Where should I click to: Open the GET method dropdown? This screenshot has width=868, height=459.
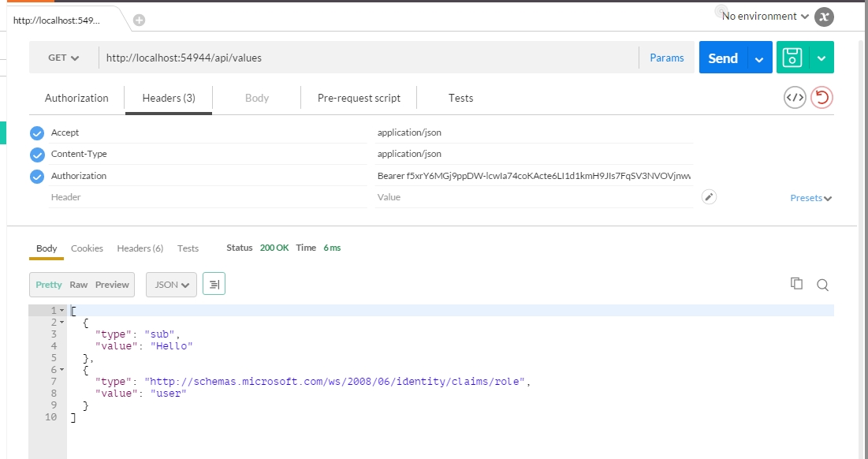point(63,58)
